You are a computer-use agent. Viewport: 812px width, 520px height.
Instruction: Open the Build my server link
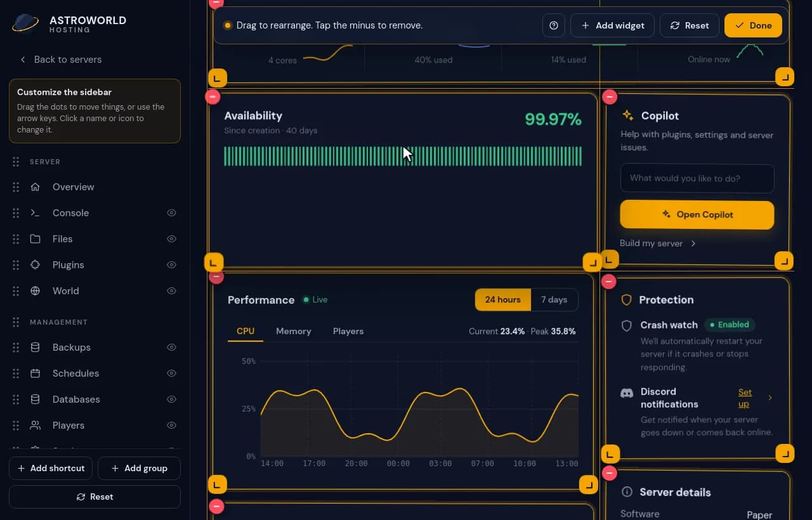(658, 244)
